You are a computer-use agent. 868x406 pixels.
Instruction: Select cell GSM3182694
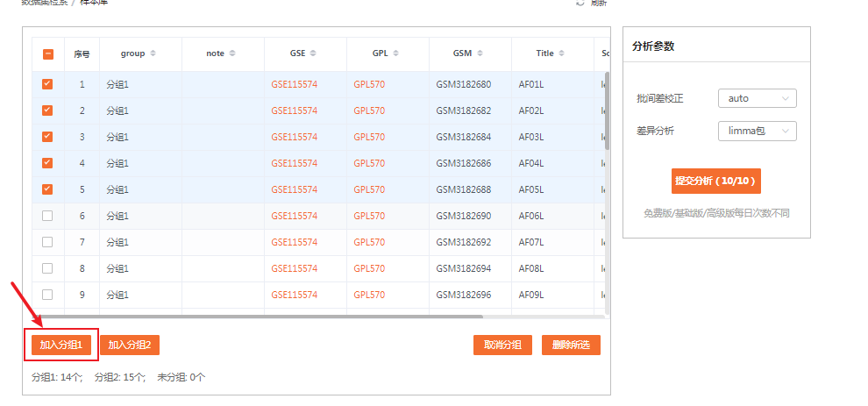tap(463, 268)
